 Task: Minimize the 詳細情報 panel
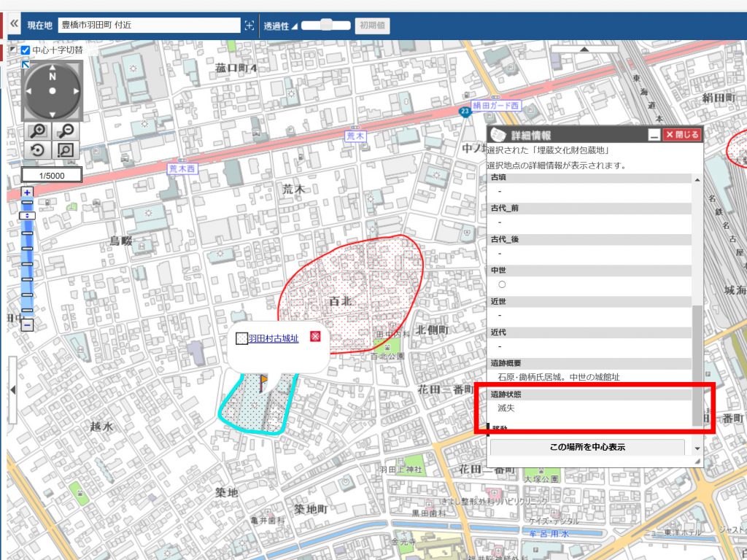[654, 135]
